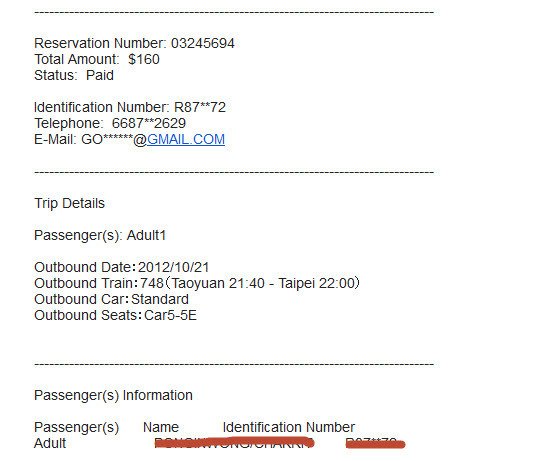The width and height of the screenshot is (535, 461).
Task: Click the Status Paid line
Action: [x=74, y=75]
